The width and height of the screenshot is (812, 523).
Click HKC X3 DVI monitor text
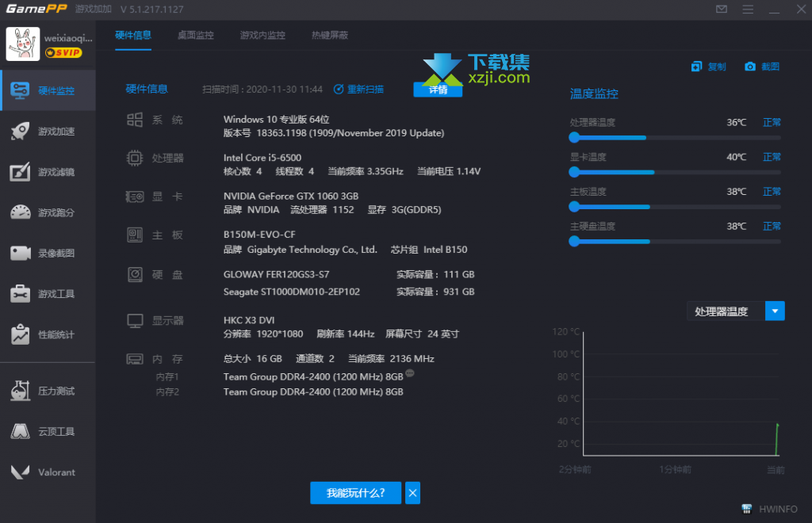[x=249, y=320]
